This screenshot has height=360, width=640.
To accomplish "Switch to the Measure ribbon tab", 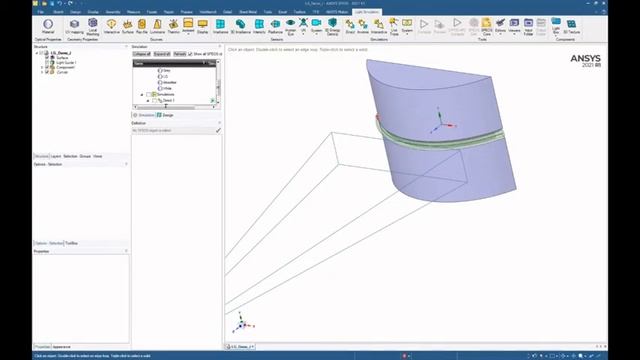I will coord(133,12).
